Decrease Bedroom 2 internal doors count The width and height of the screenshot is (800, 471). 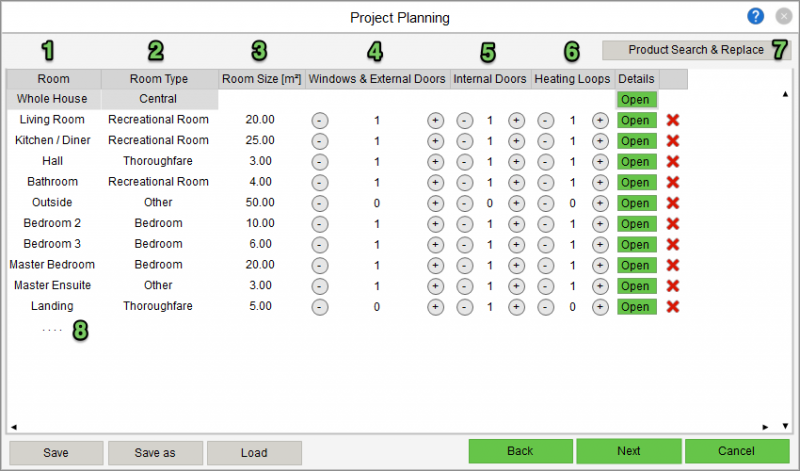pos(465,224)
